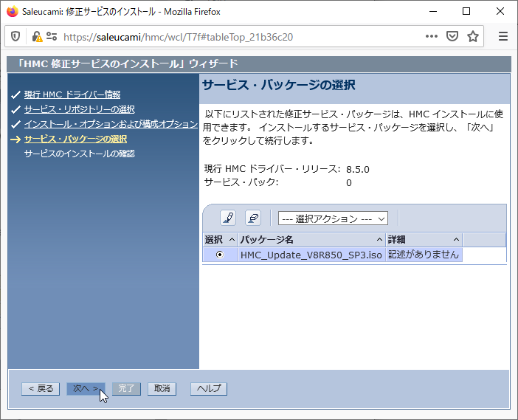Click the clear sort eraser icon
The width and height of the screenshot is (518, 420).
tap(252, 218)
